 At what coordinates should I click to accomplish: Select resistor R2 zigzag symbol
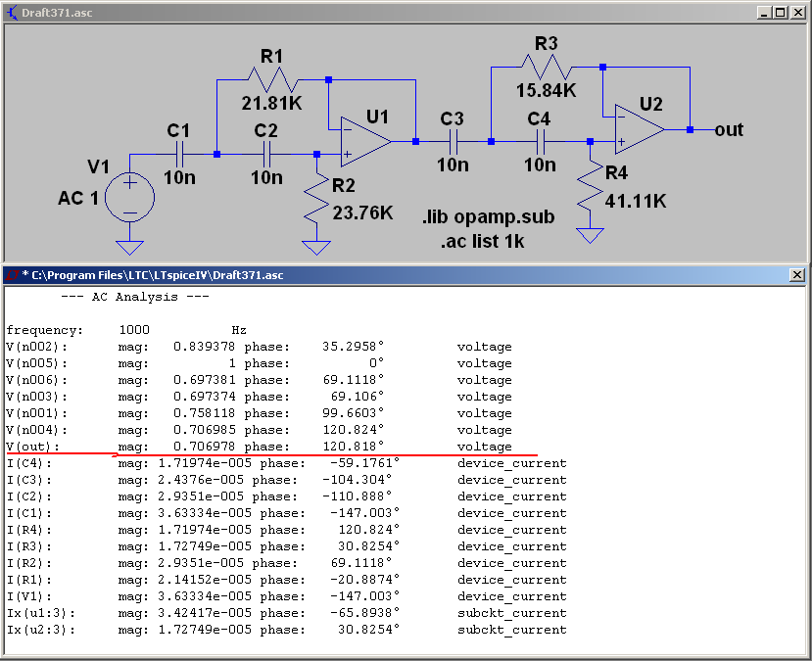point(316,200)
